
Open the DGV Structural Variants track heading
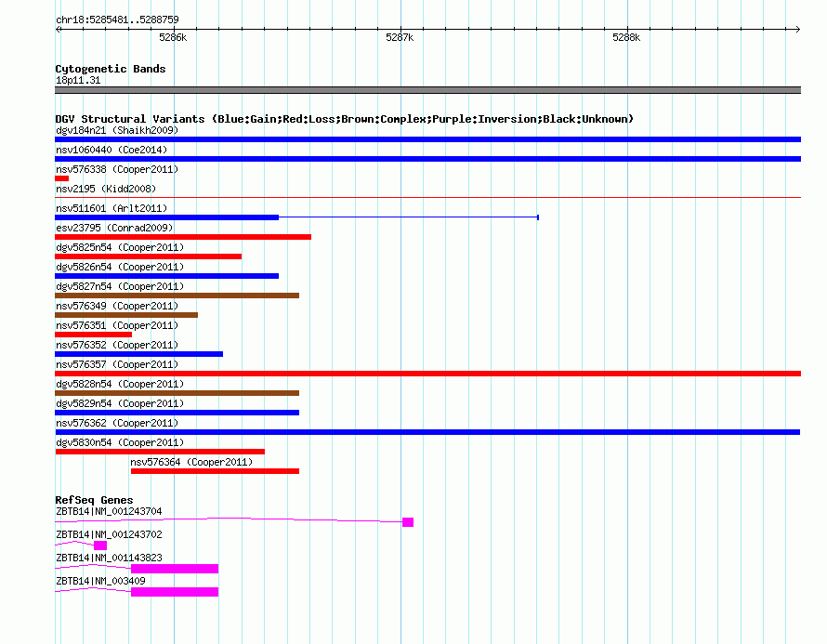345,119
